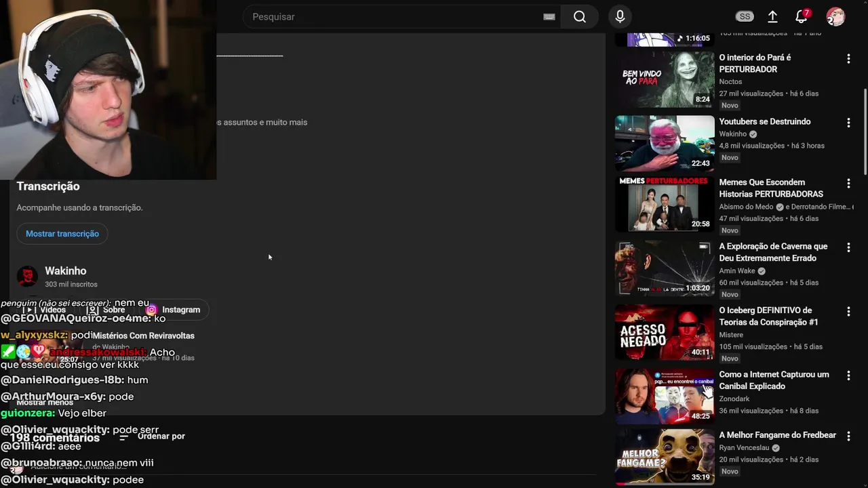Open title Como a Internet Capturou um Canibal
The width and height of the screenshot is (868, 488).
pyautogui.click(x=774, y=380)
